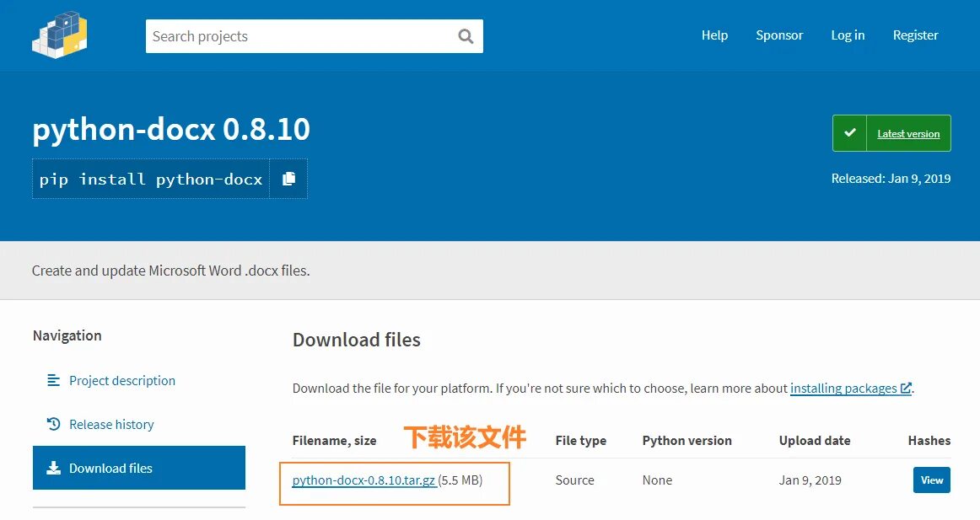Click the File type column header

click(x=580, y=440)
